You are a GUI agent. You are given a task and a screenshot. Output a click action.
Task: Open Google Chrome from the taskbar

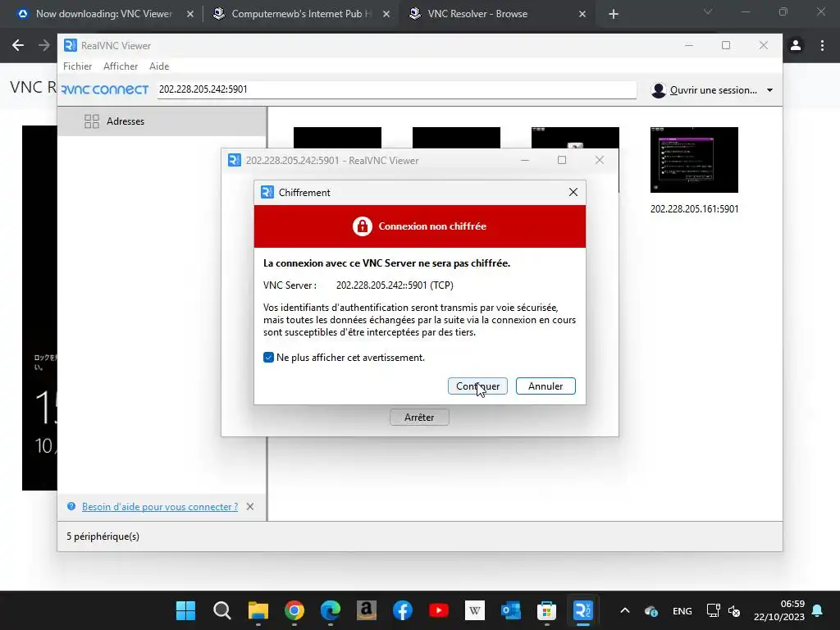294,610
